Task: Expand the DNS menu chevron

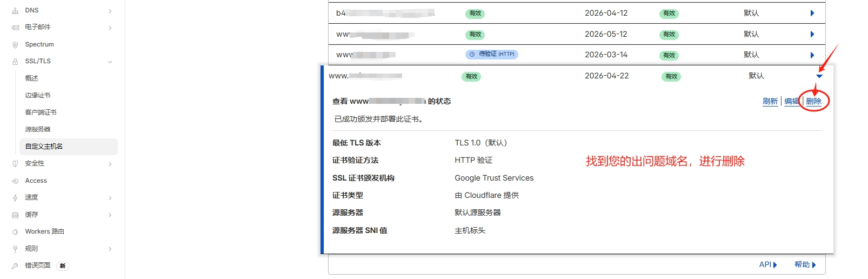Action: click(110, 11)
